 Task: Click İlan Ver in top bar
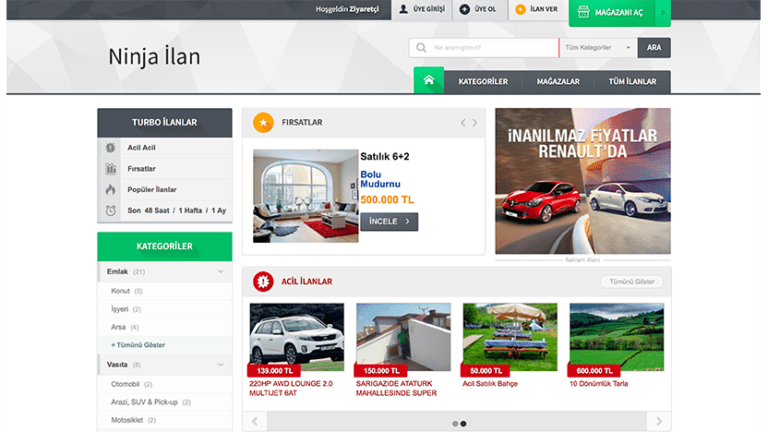click(x=538, y=9)
